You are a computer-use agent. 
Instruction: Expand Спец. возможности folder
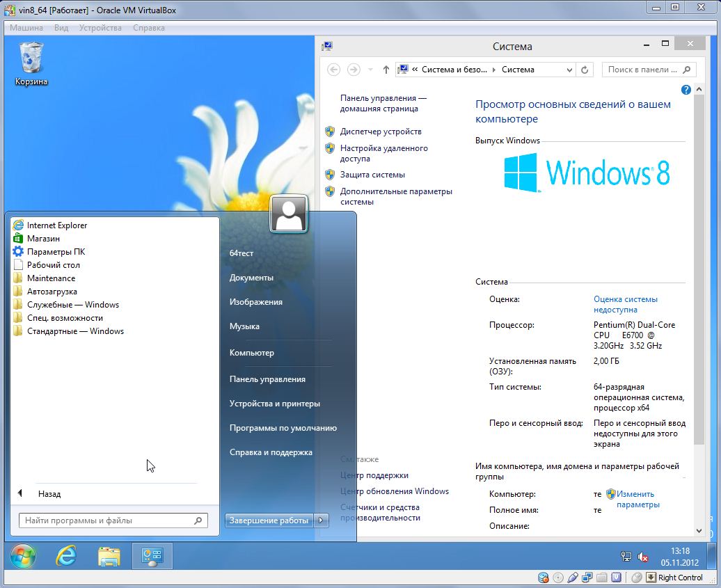pyautogui.click(x=58, y=318)
